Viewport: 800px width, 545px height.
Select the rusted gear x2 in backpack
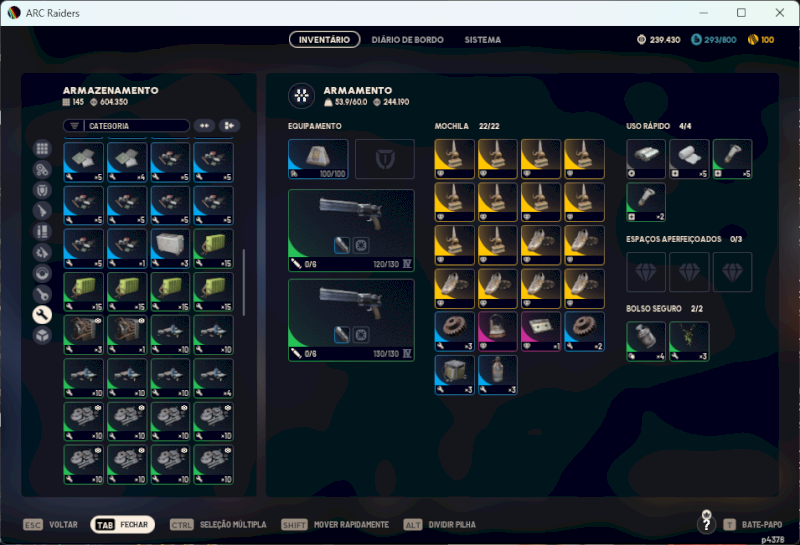click(x=585, y=332)
